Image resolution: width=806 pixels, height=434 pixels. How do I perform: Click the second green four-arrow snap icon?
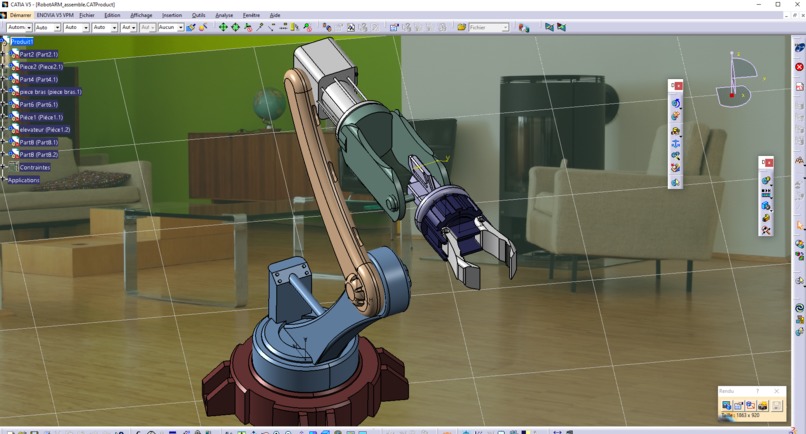[235, 27]
